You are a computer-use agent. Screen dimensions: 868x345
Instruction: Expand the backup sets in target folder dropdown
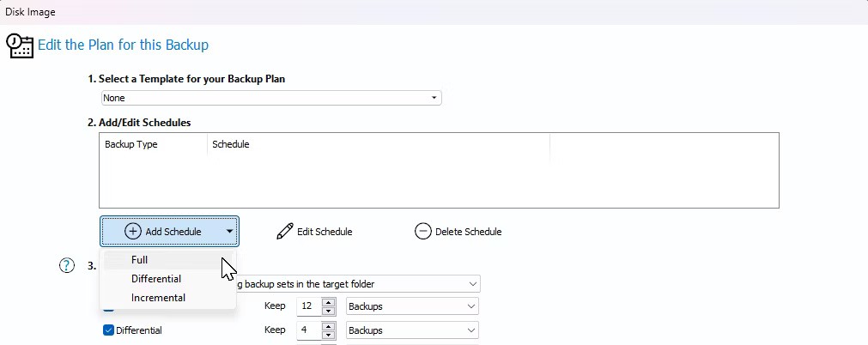473,283
